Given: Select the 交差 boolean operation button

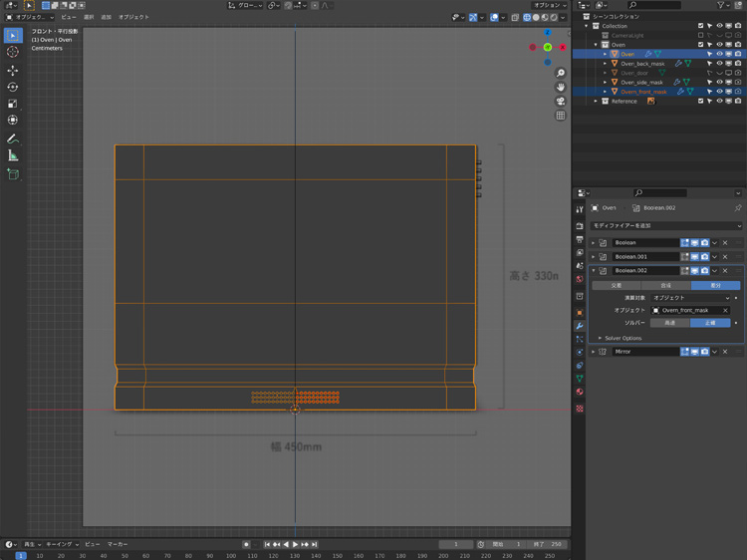Looking at the screenshot, I should pos(617,285).
